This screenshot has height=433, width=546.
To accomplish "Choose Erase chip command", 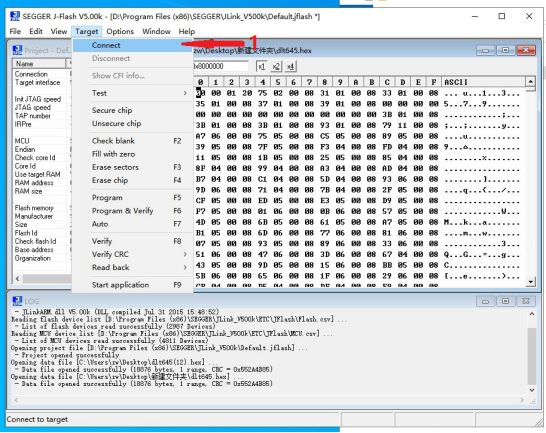I will [132, 180].
